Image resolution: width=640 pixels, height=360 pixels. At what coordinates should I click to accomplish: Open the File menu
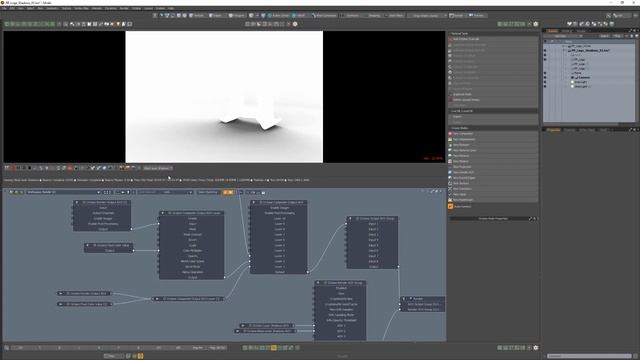pos(4,8)
